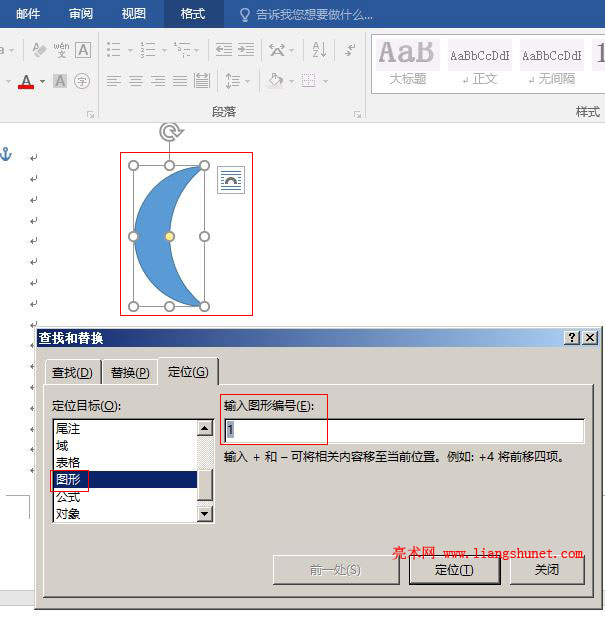Screen dimensions: 605x620
Task: Click the 定位(T) button
Action: coord(454,570)
